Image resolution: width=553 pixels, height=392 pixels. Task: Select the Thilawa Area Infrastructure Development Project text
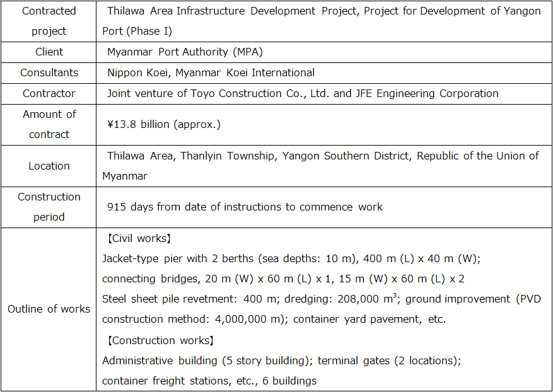point(322,21)
